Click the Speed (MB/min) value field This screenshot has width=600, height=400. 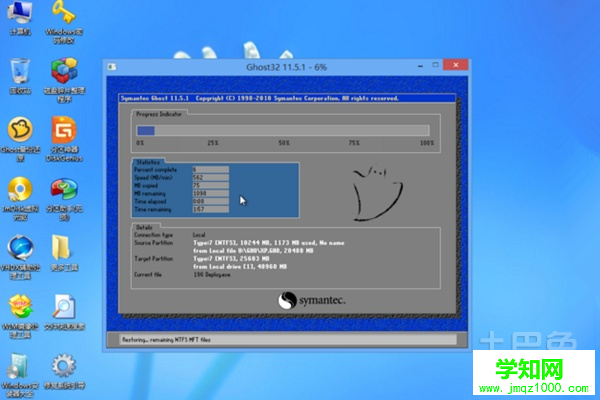pyautogui.click(x=210, y=177)
